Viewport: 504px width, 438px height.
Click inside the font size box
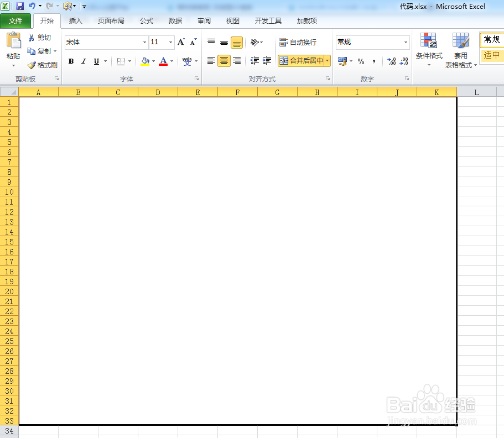coord(158,42)
